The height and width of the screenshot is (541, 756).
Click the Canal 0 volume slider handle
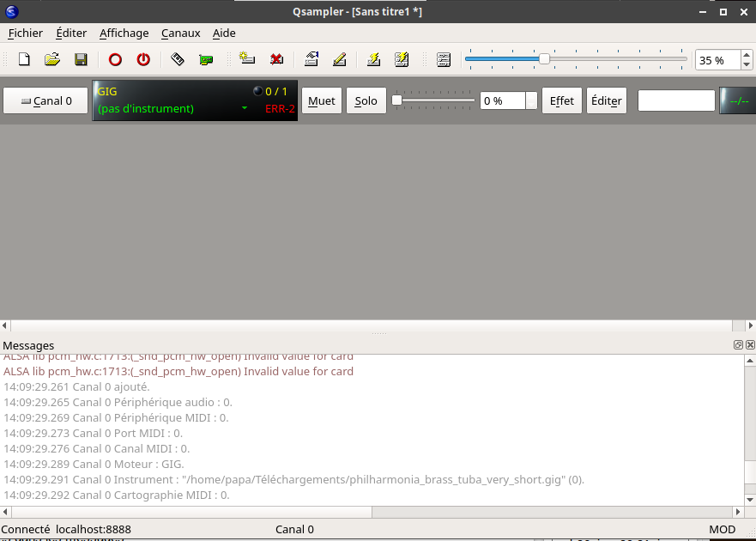click(396, 100)
